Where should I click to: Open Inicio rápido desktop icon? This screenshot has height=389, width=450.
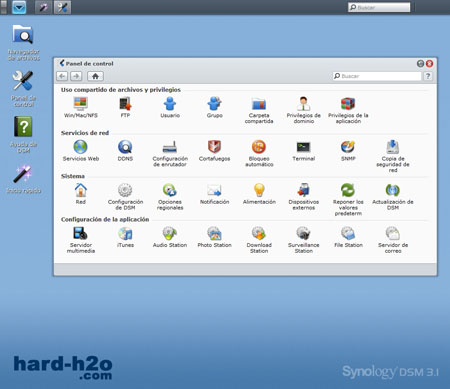[x=23, y=179]
